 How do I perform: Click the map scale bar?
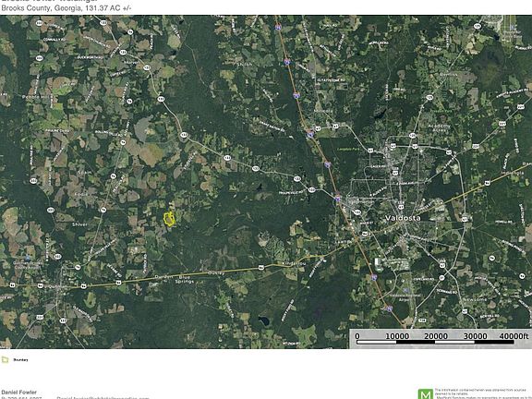(x=435, y=342)
